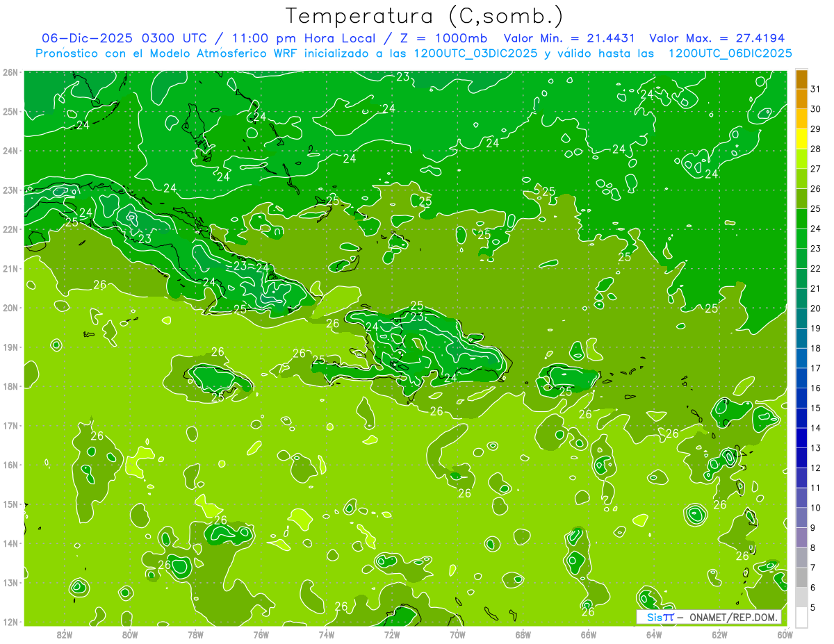Select the 'Valor Min. = 21.4431' readout
This screenshot has width=834, height=644.
(x=570, y=38)
